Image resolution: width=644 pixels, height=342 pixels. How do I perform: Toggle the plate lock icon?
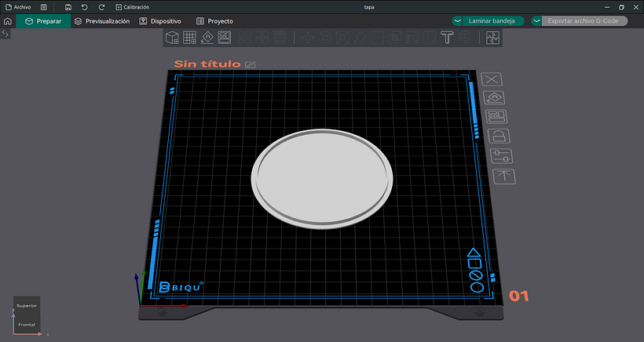(x=499, y=136)
